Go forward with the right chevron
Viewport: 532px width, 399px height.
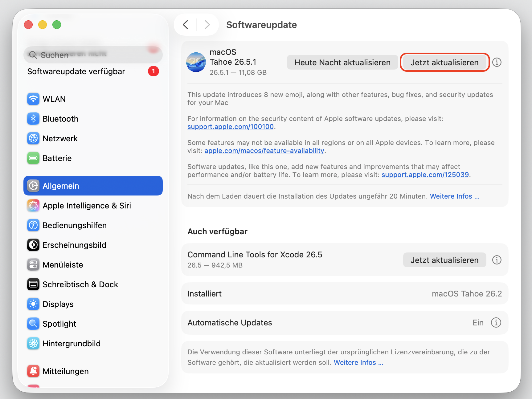(x=207, y=25)
